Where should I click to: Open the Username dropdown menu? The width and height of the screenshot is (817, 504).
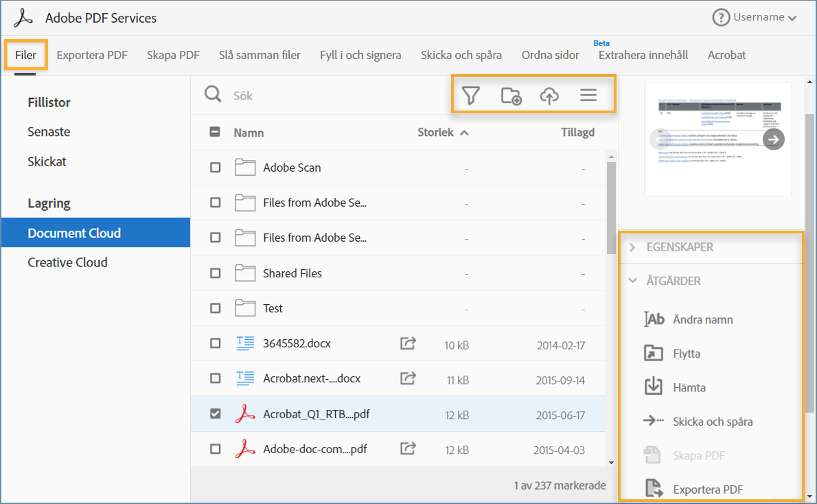[764, 17]
